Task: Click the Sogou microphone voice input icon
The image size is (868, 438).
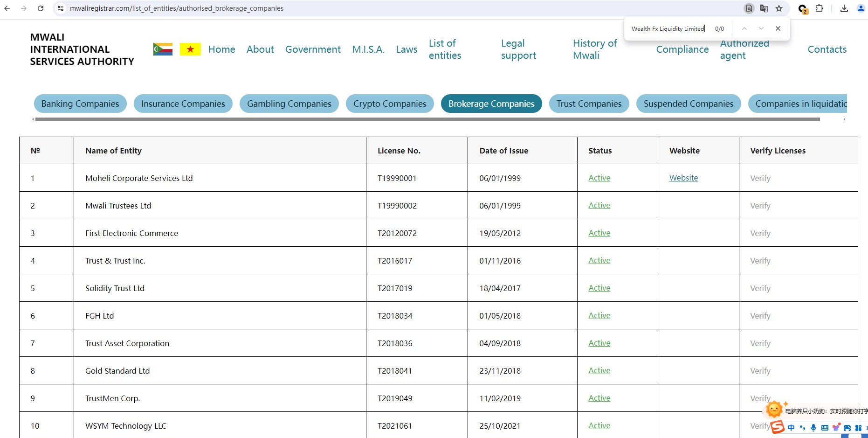Action: pyautogui.click(x=813, y=428)
